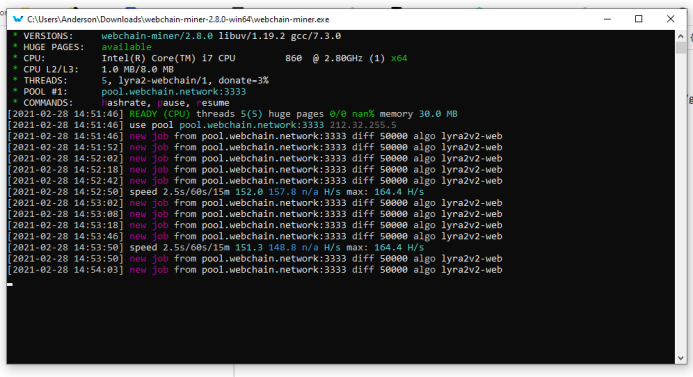Click the timestamp 2021-02-28 14:51:52

pos(65,147)
